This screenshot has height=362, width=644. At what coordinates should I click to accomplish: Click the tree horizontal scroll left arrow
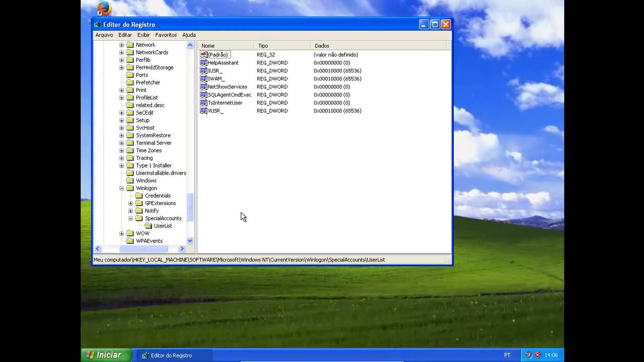[98, 249]
